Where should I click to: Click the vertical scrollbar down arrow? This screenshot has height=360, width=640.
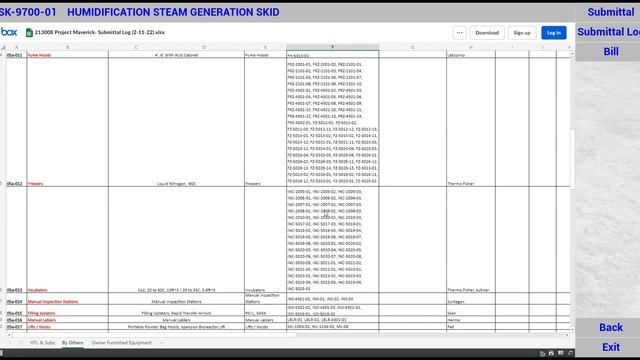coord(572,329)
